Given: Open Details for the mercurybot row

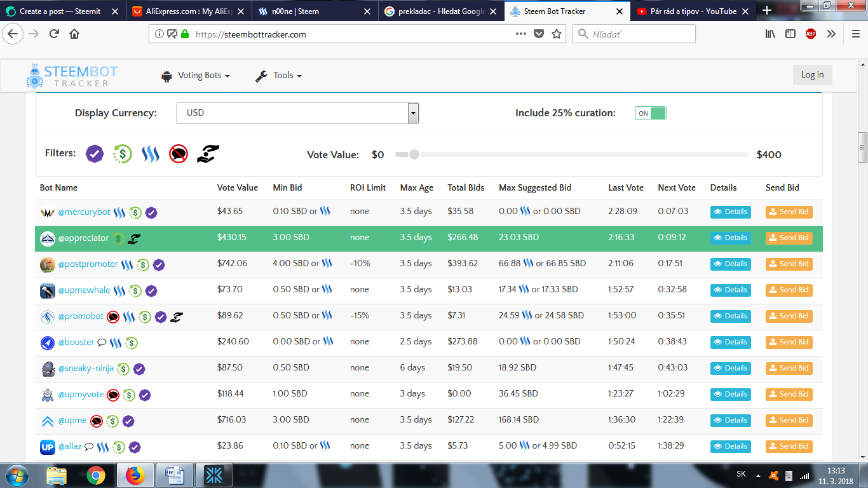Looking at the screenshot, I should (x=731, y=212).
